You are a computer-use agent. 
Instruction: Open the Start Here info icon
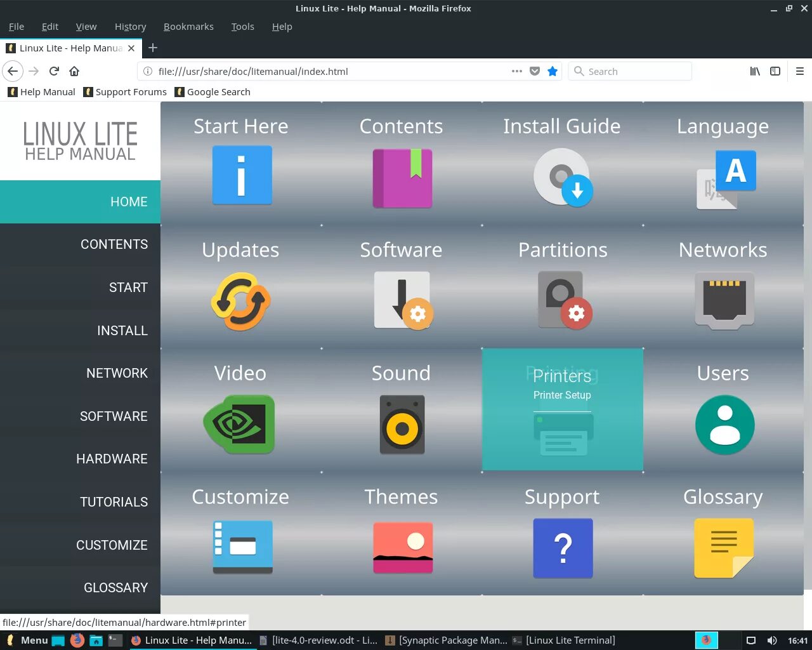(242, 175)
